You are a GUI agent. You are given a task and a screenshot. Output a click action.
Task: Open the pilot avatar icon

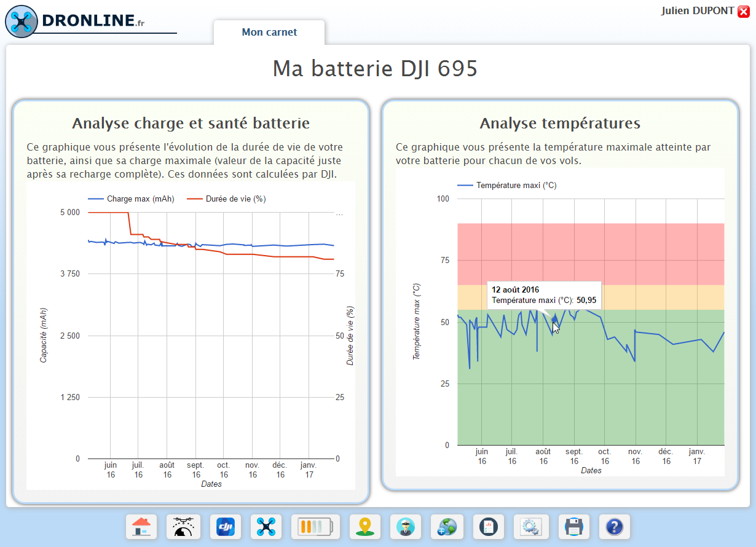click(x=406, y=527)
